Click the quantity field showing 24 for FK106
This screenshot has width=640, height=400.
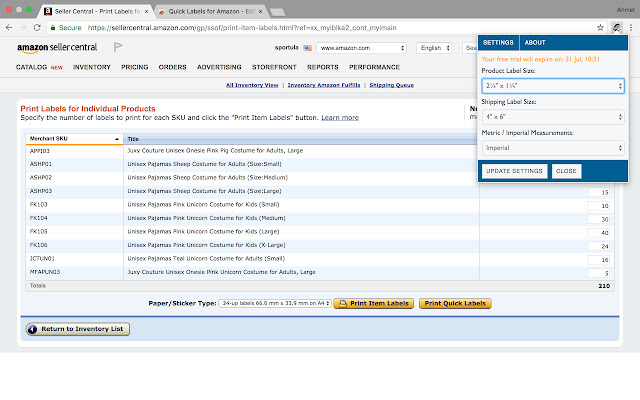[x=599, y=246]
